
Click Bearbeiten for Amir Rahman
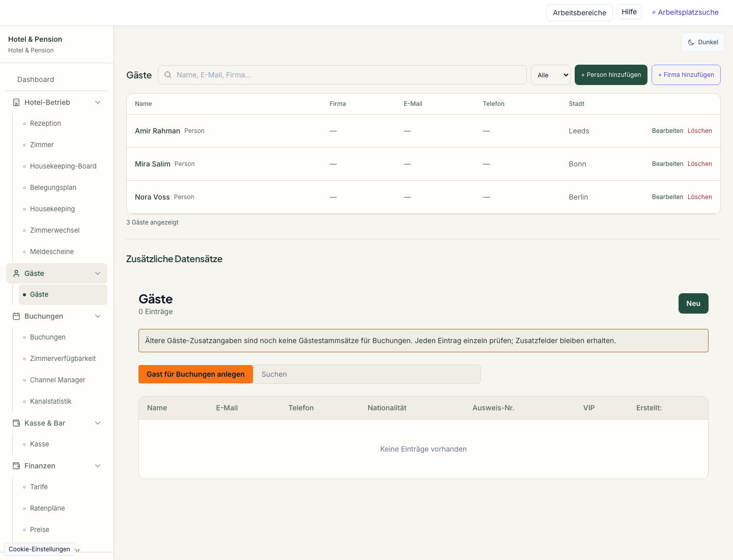(667, 131)
